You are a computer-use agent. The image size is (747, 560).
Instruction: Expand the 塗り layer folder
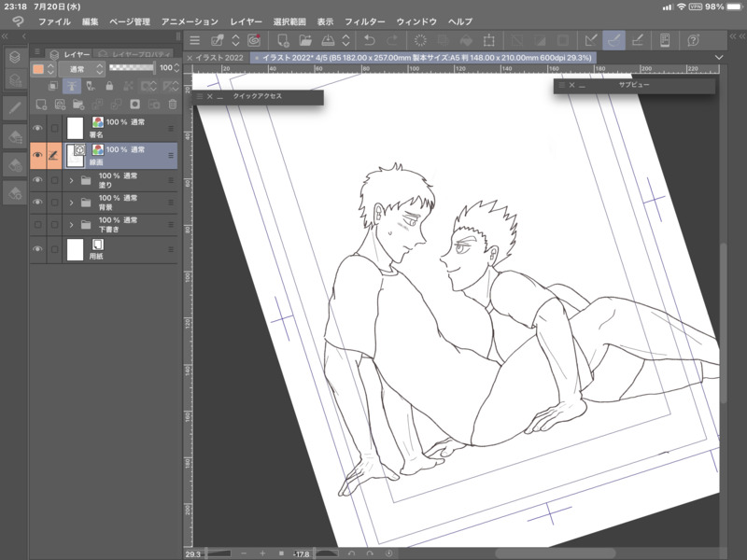[72, 180]
